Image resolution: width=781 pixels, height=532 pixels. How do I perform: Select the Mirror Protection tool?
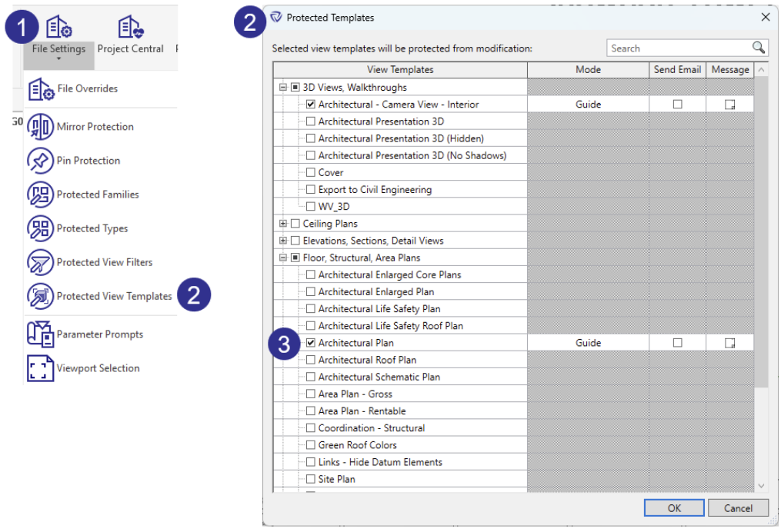[x=87, y=126]
